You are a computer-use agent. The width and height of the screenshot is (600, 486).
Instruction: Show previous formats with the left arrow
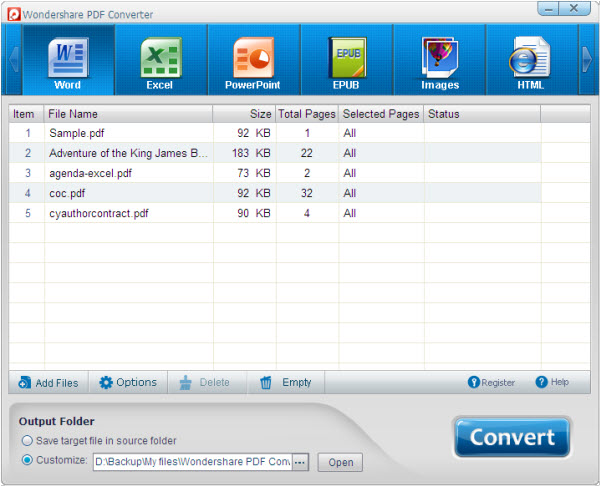tap(14, 59)
